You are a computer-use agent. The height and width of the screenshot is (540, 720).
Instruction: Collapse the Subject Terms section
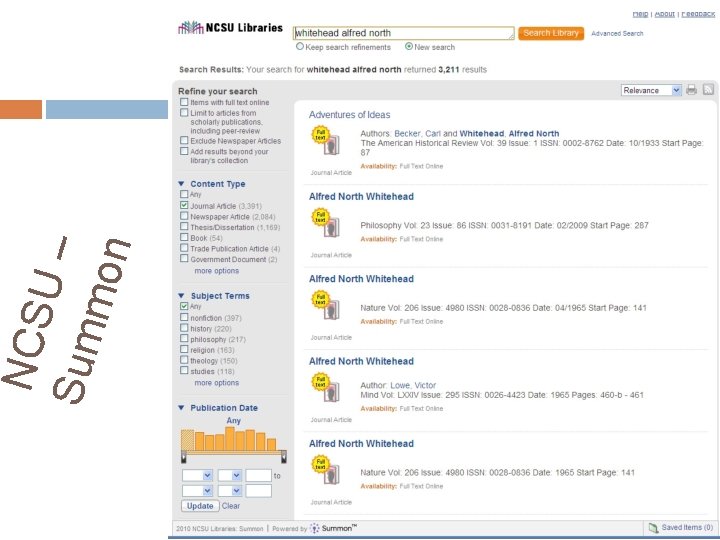point(181,296)
